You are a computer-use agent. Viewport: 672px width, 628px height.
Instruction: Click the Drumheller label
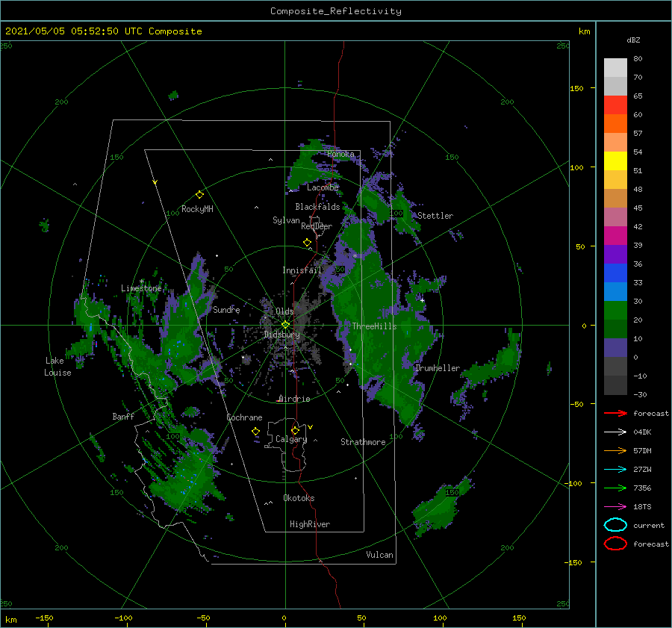pyautogui.click(x=437, y=368)
